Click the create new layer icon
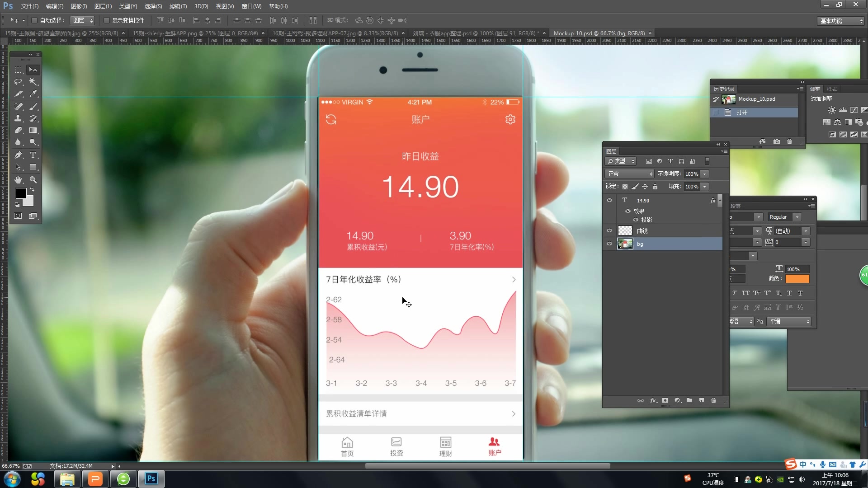 pyautogui.click(x=701, y=400)
